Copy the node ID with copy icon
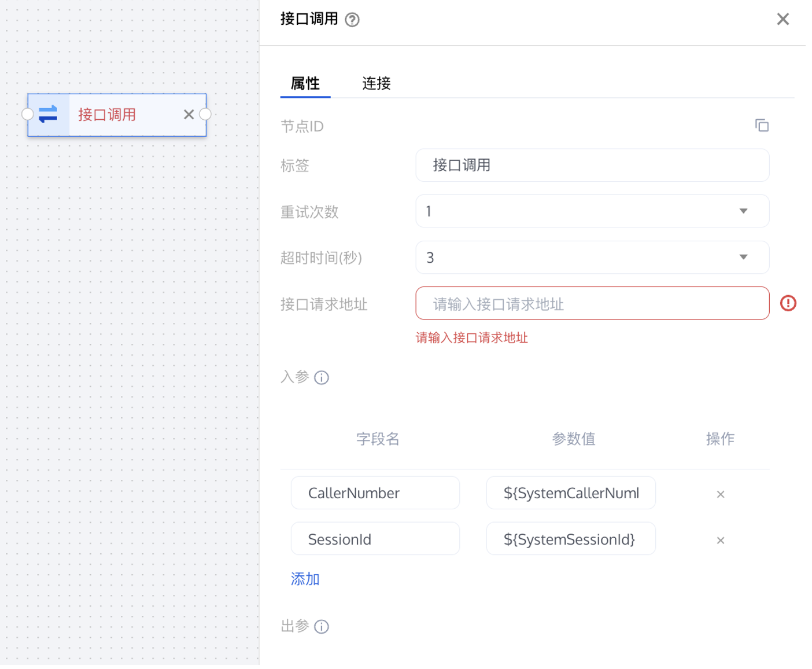Image resolution: width=812 pixels, height=669 pixels. click(762, 126)
